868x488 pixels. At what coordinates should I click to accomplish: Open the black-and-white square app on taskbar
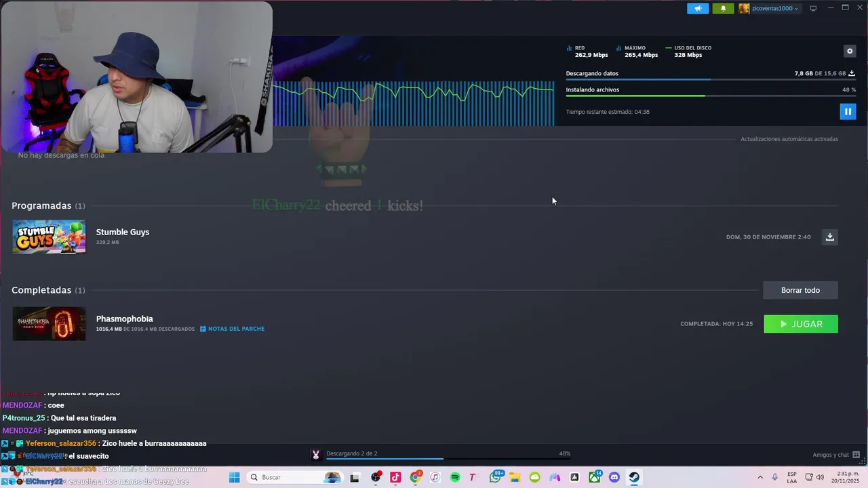574,477
